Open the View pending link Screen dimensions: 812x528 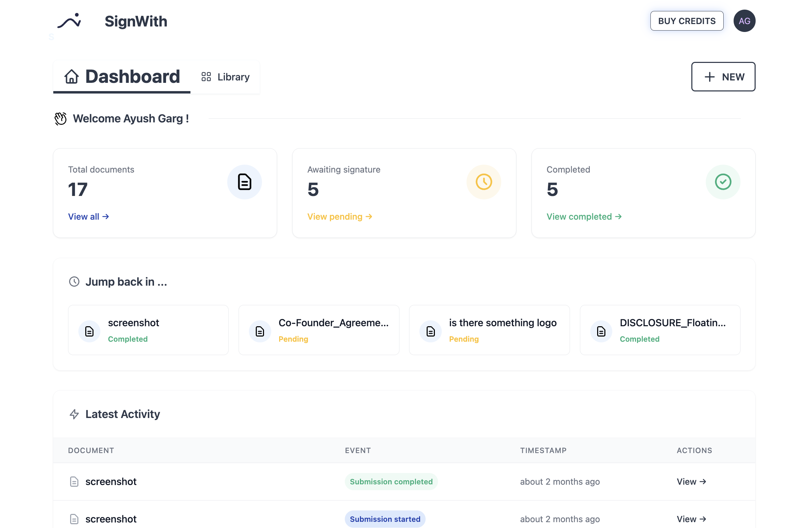340,217
